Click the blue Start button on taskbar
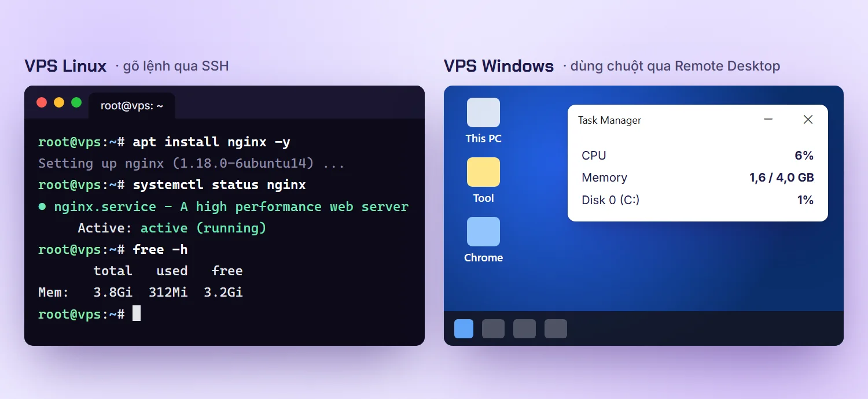Image resolution: width=868 pixels, height=399 pixels. pos(464,328)
